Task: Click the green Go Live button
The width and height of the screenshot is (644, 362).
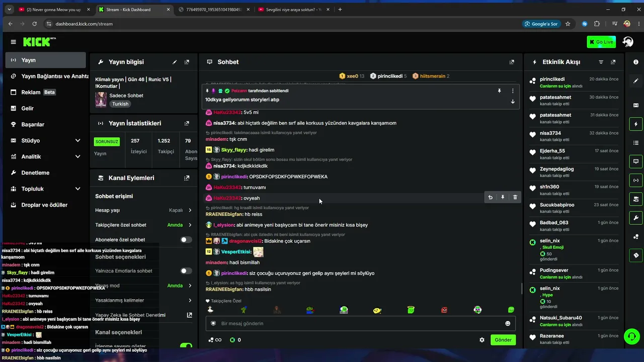Action: pos(601,42)
